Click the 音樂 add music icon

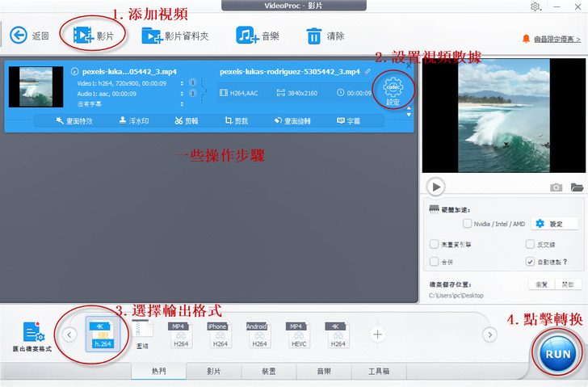pyautogui.click(x=246, y=36)
